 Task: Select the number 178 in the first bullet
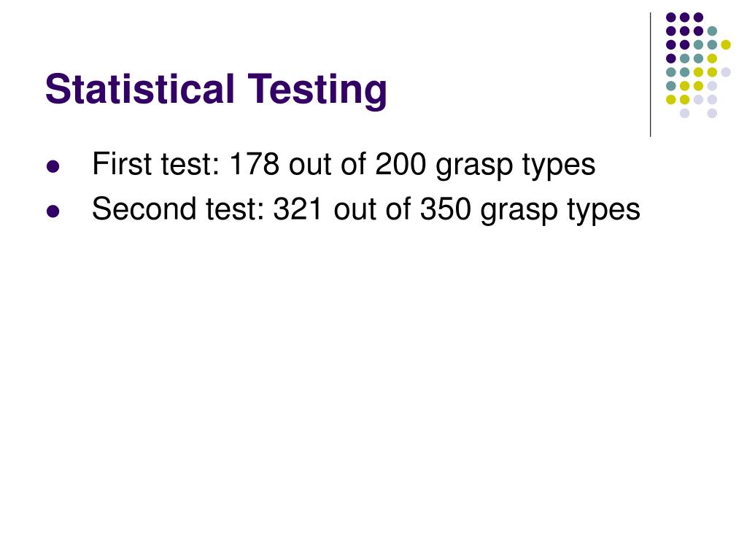click(x=255, y=164)
